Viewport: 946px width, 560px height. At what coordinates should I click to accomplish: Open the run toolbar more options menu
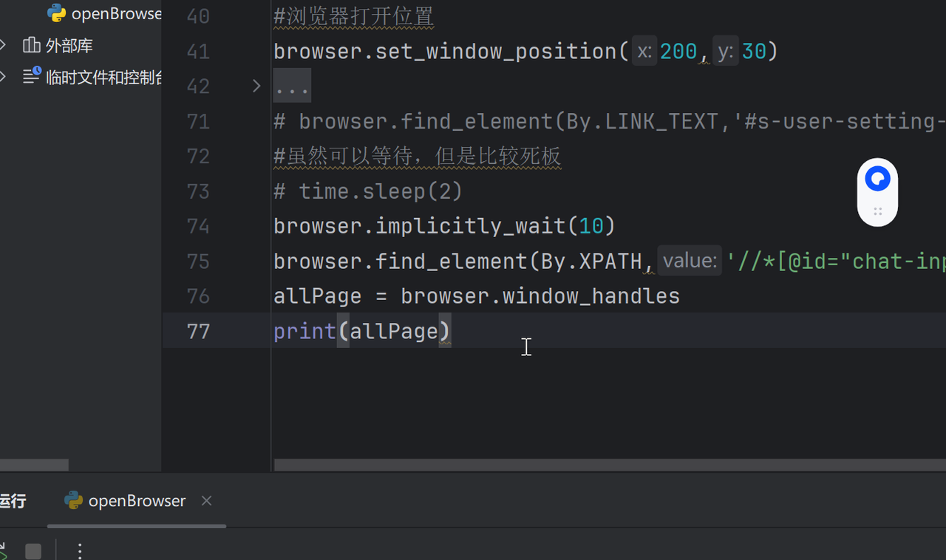(x=80, y=551)
